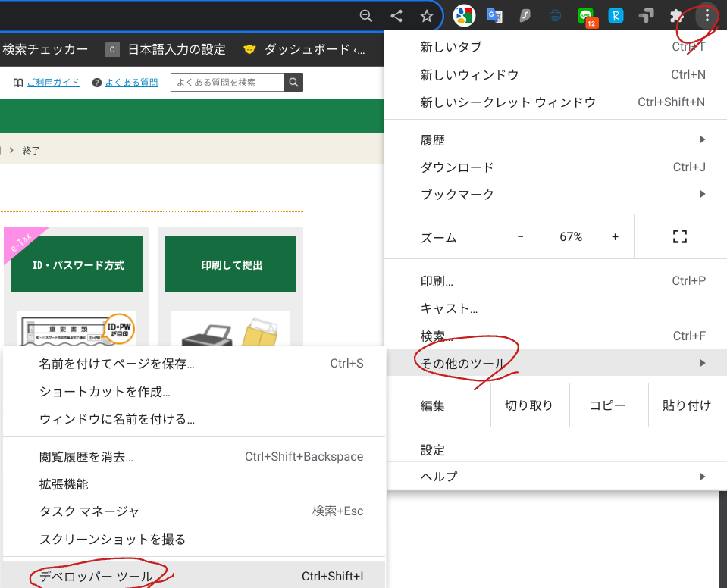This screenshot has height=588, width=727.
Task: Select スクリーンショットを撮る
Action: pyautogui.click(x=194, y=540)
